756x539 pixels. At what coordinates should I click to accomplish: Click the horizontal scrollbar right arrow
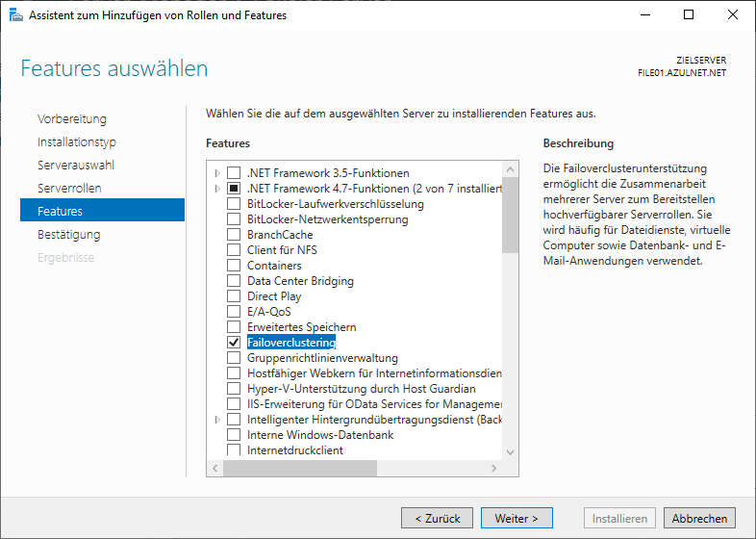(494, 468)
